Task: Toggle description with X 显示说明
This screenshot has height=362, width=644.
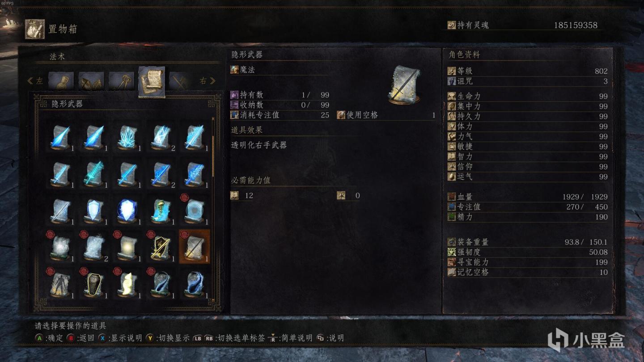Action: (120, 338)
